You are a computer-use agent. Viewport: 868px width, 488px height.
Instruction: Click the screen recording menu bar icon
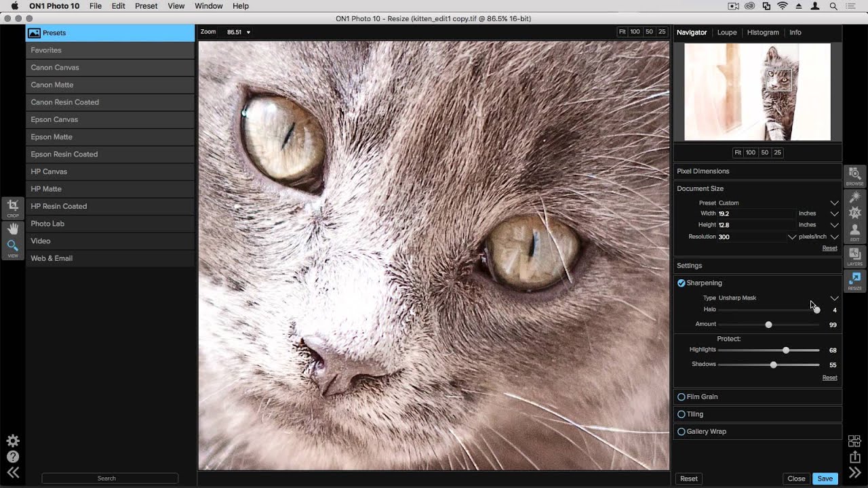[x=733, y=6]
